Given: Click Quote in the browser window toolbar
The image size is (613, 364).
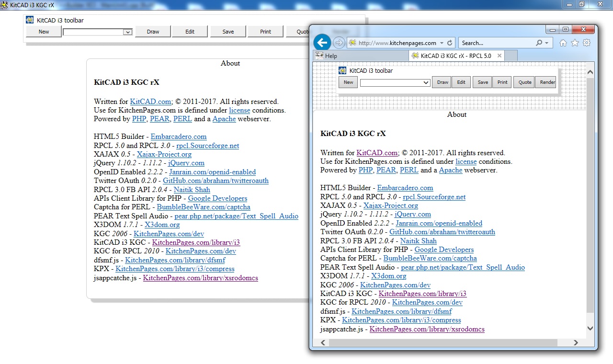Looking at the screenshot, I should 525,82.
